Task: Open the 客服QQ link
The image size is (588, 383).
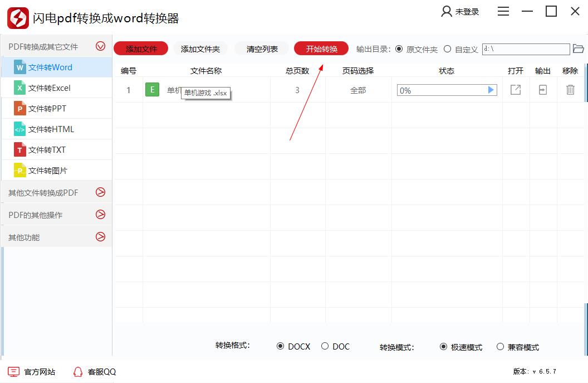Action: 102,372
